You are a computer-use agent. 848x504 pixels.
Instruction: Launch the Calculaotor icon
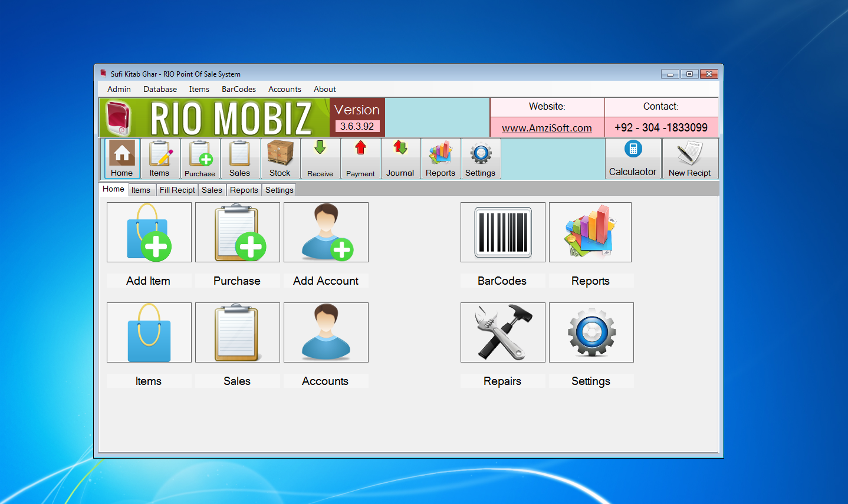click(x=633, y=158)
